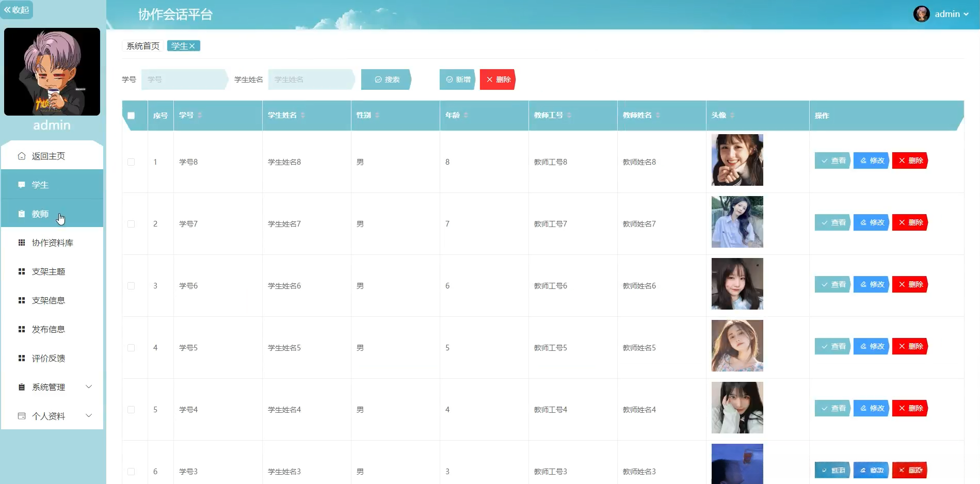980x484 pixels.
Task: Sort by 头像 column sort arrows
Action: [x=732, y=115]
